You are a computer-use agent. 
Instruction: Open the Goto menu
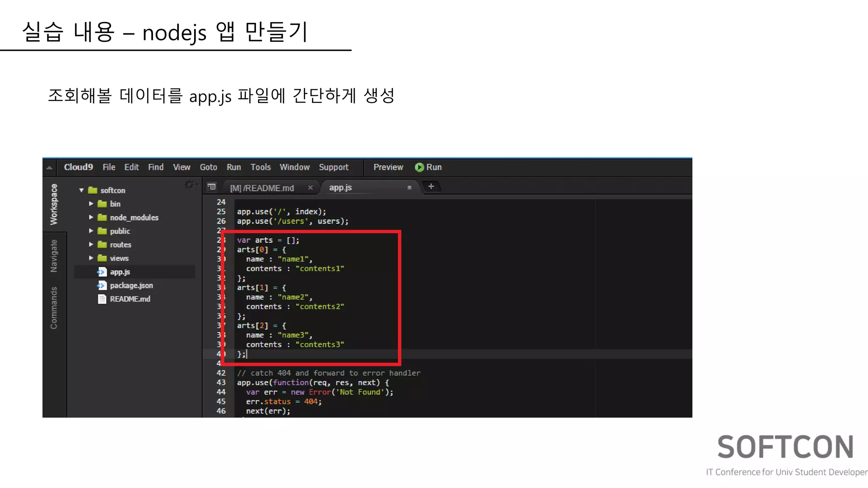click(x=208, y=167)
